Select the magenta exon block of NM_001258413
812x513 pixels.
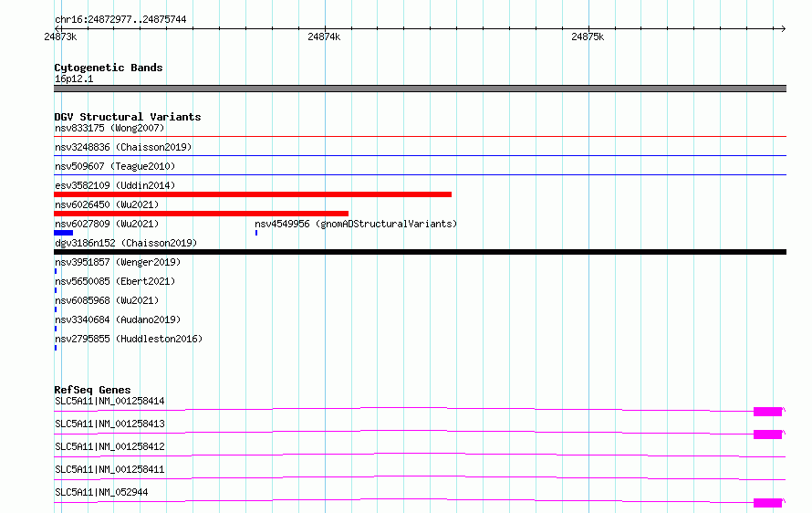767,434
